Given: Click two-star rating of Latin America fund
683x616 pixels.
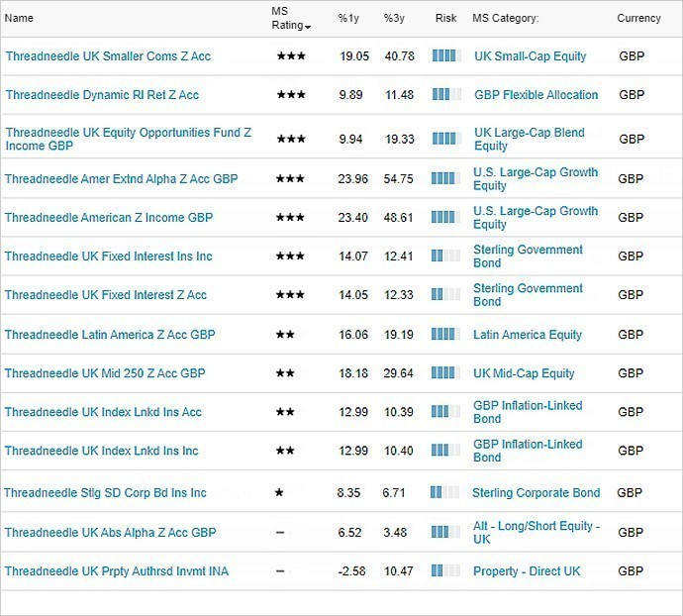Looking at the screenshot, I should (285, 335).
